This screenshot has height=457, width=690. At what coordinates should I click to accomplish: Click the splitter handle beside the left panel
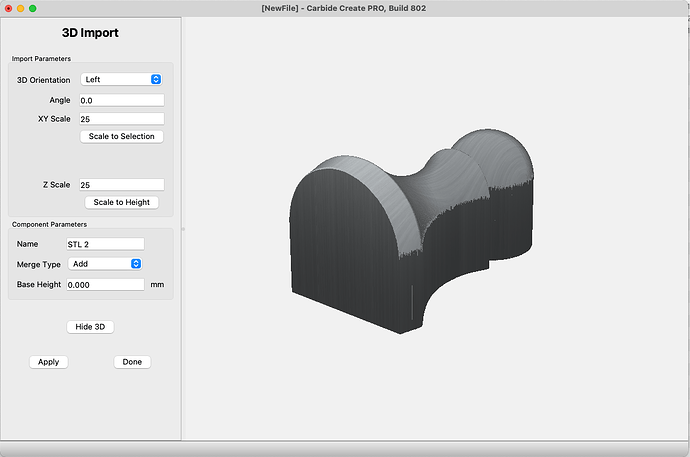click(x=182, y=229)
